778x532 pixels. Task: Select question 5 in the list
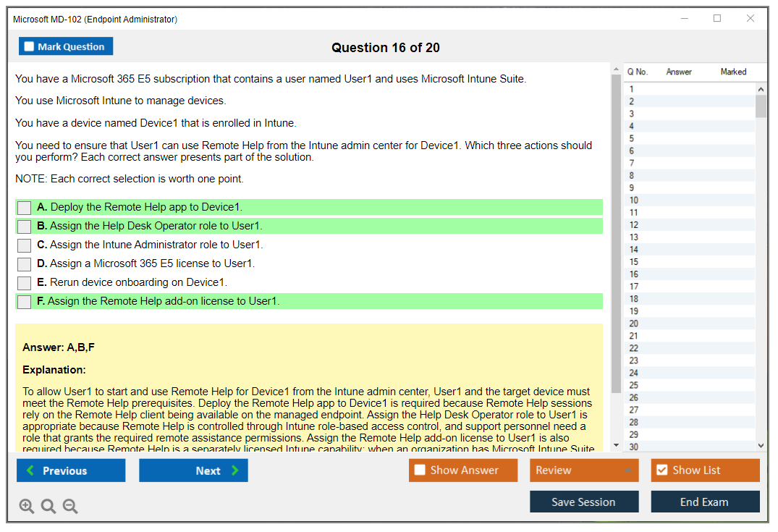[690, 138]
